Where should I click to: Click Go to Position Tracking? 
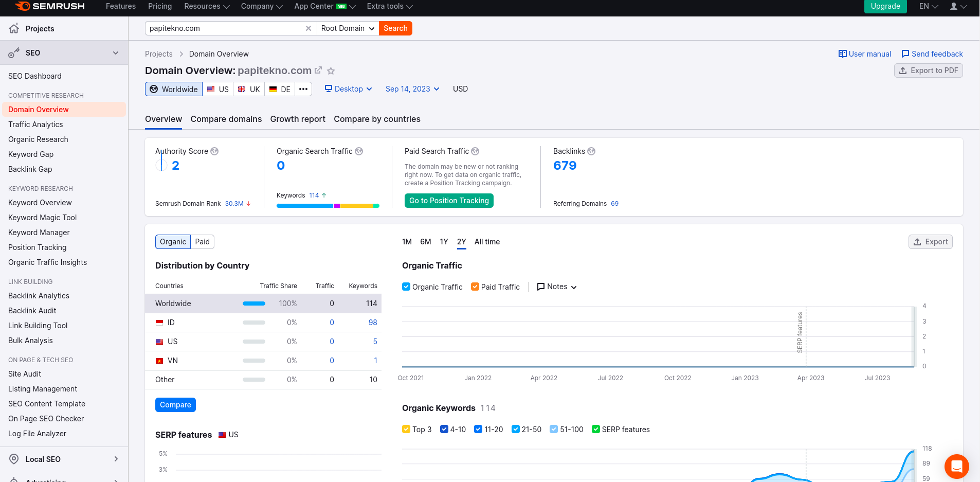[449, 201]
